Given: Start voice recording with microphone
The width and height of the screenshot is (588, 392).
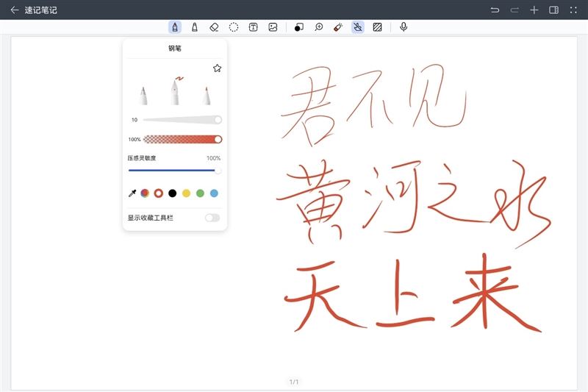Looking at the screenshot, I should [404, 27].
